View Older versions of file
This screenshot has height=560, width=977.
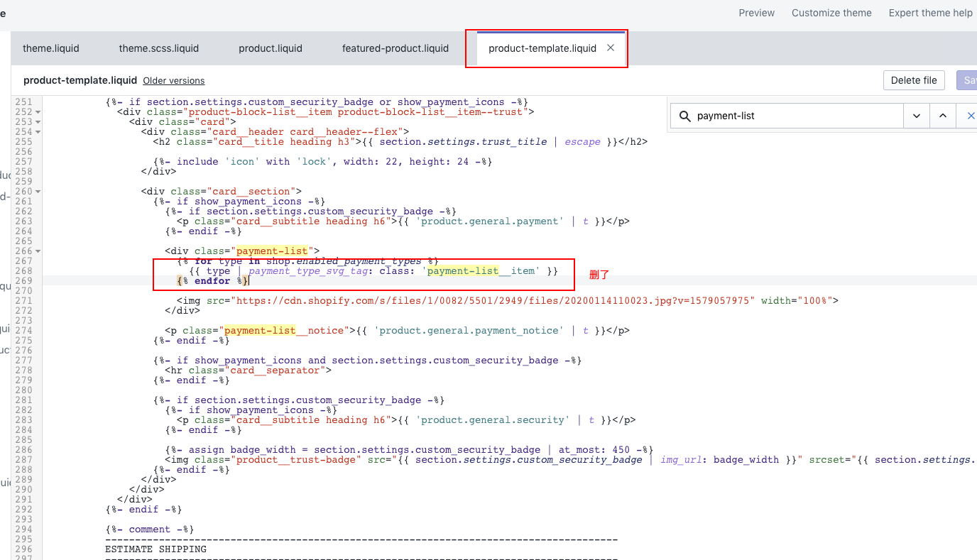point(174,81)
